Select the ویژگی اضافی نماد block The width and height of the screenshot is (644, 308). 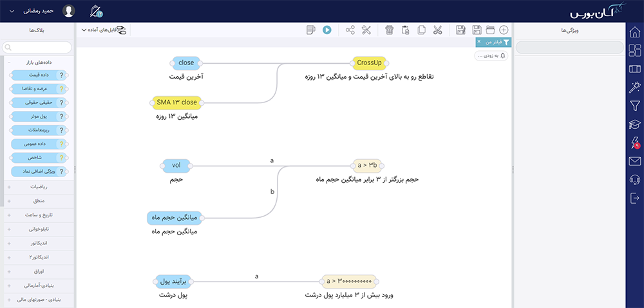[x=39, y=171]
